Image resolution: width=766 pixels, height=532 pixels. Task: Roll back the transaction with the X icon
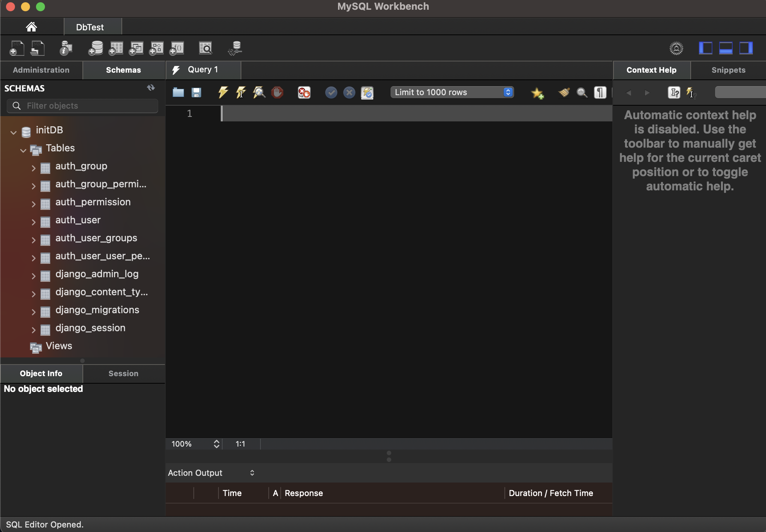[349, 93]
